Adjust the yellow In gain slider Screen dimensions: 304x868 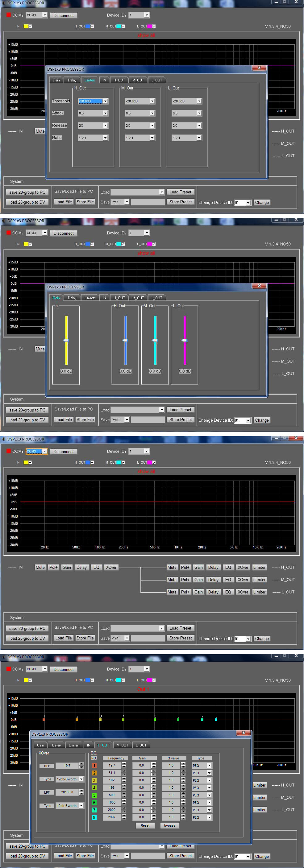pyautogui.click(x=66, y=340)
